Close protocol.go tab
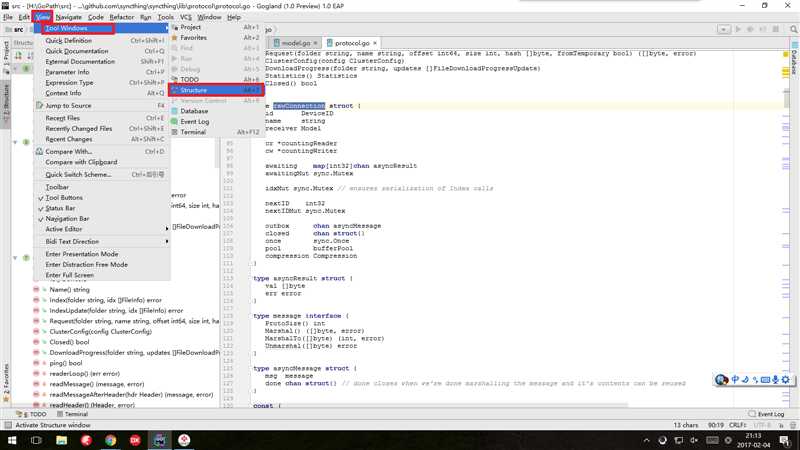The width and height of the screenshot is (800, 450). (375, 43)
